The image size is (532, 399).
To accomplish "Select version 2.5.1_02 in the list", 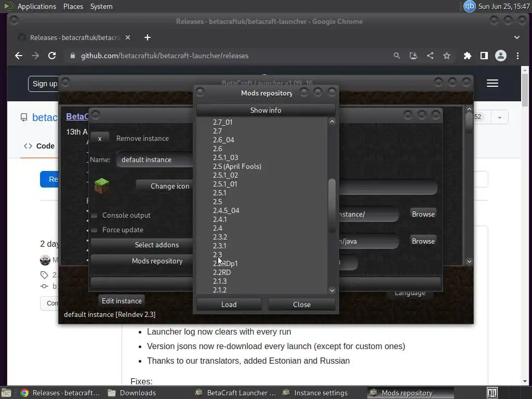I will coord(225,175).
